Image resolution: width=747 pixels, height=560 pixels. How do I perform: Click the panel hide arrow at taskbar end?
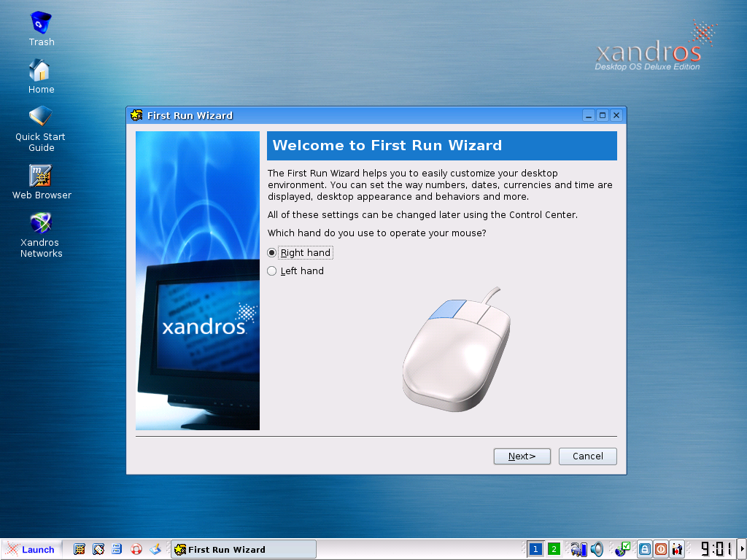742,549
